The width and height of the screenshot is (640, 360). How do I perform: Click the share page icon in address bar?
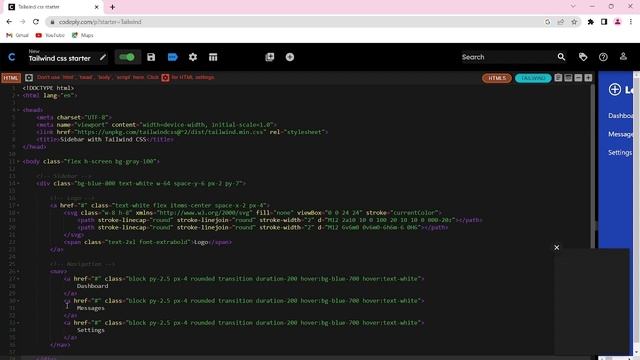[x=561, y=22]
